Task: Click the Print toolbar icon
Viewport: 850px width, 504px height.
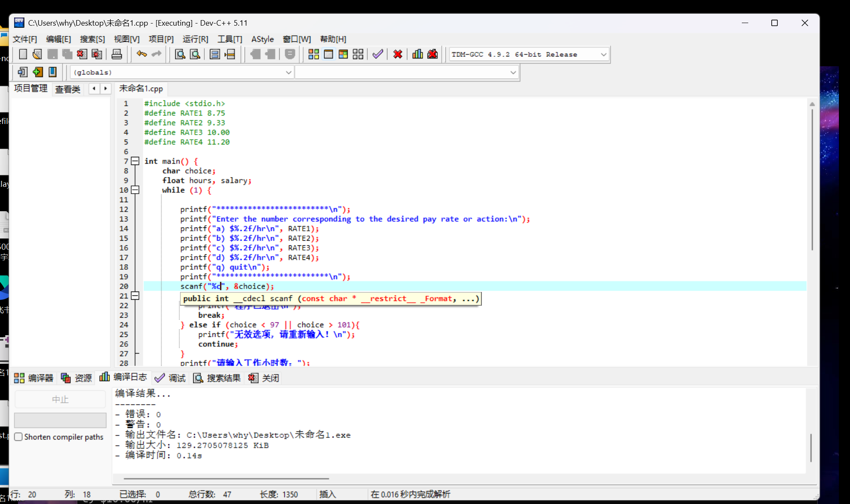Action: point(116,54)
